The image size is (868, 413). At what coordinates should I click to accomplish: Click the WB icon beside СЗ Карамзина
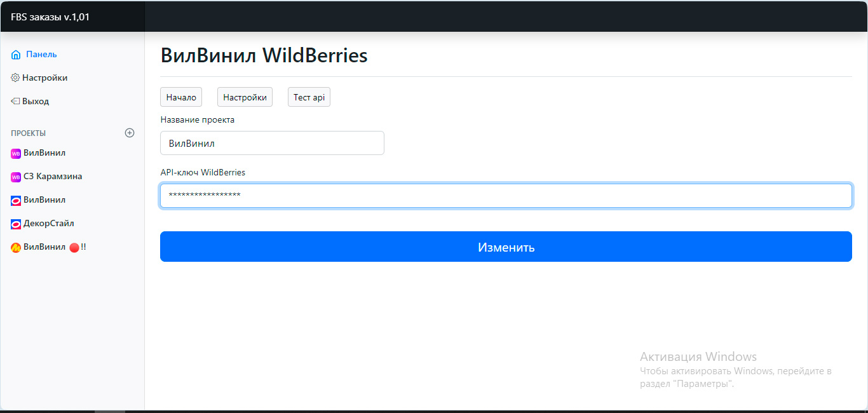click(x=16, y=177)
